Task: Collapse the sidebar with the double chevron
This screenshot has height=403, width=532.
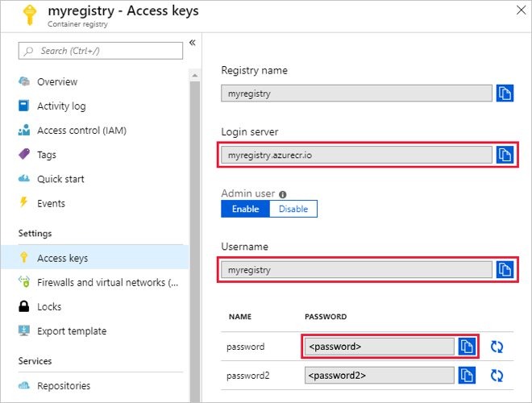Action: point(193,43)
